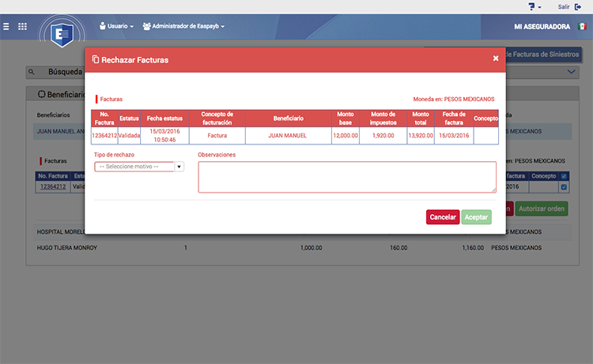Click the Mexican flag icon
This screenshot has width=593, height=364.
pos(582,26)
